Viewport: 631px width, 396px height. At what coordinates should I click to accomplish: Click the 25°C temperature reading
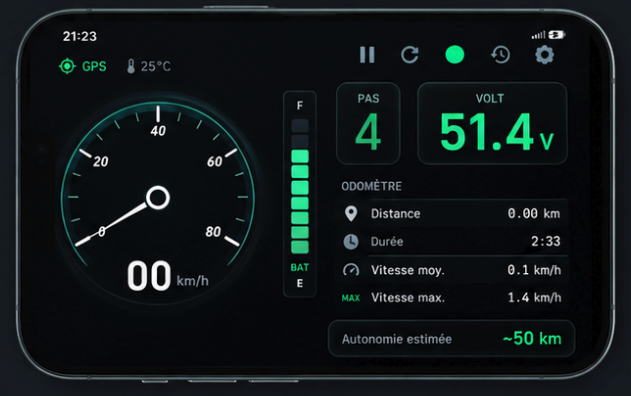tap(156, 66)
